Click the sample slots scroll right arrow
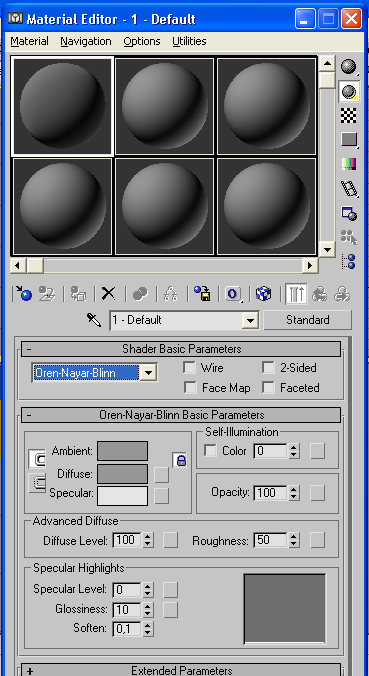369x676 pixels. (309, 266)
